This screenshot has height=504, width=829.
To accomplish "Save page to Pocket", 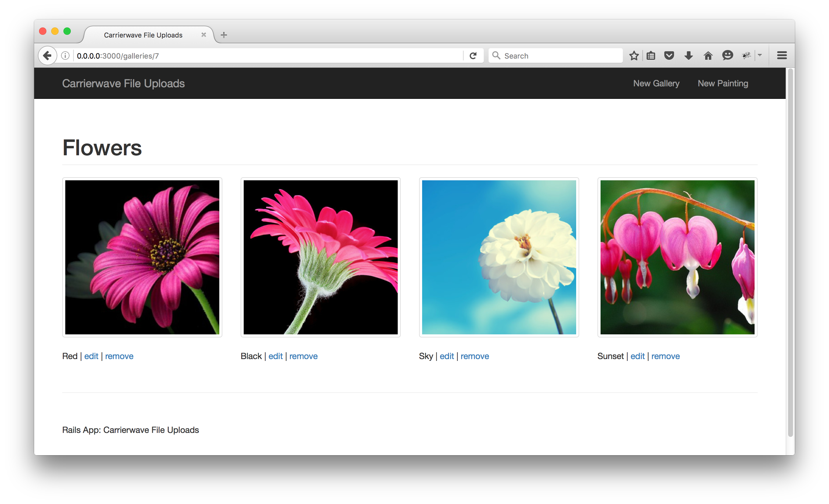I will [x=669, y=56].
